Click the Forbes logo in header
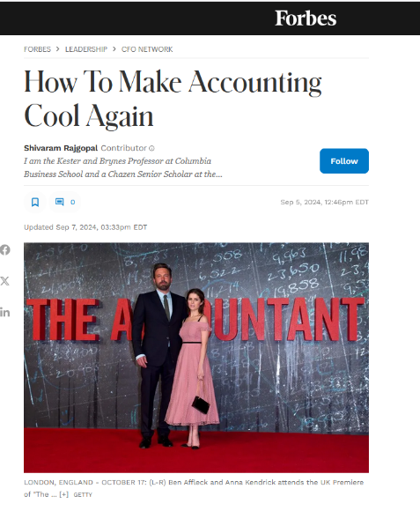Screen dimensions: 420x511 point(306,19)
